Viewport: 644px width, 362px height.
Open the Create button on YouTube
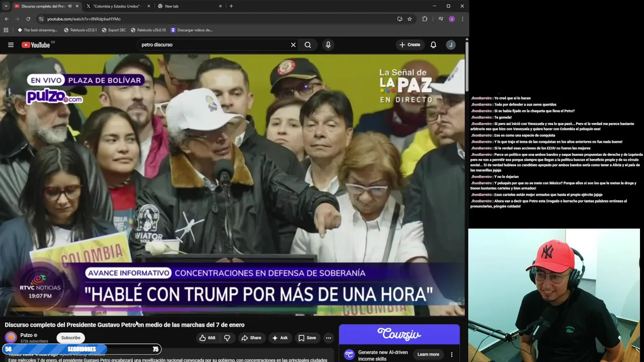(410, 45)
